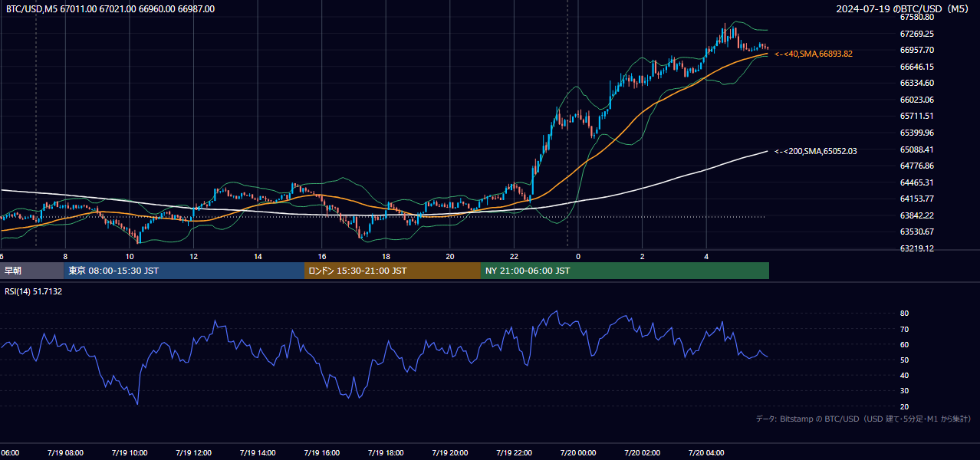The width and height of the screenshot is (980, 460).
Task: Click bottom time label 7/19 10:00
Action: pos(130,453)
